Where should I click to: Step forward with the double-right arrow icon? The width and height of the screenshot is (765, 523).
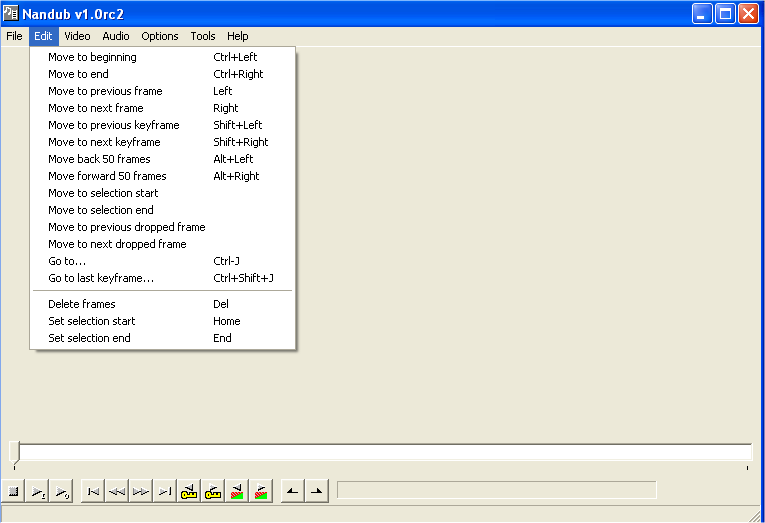pyautogui.click(x=141, y=491)
